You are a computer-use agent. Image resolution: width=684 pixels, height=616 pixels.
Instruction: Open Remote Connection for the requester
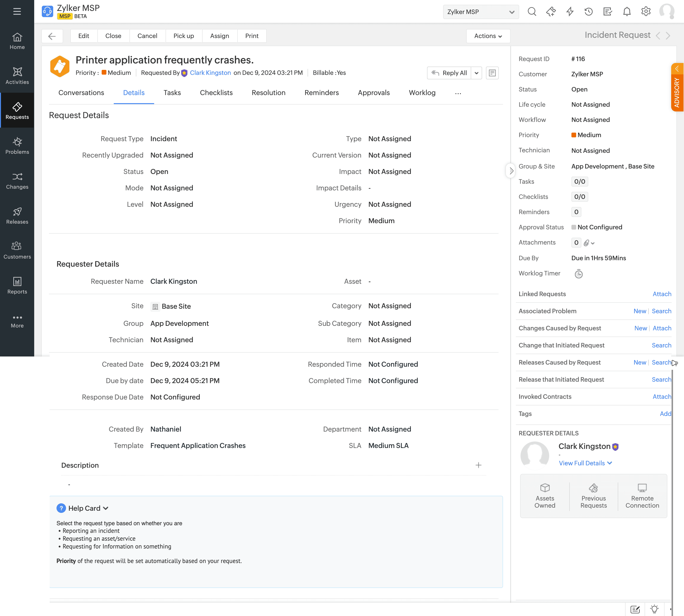[x=642, y=496]
